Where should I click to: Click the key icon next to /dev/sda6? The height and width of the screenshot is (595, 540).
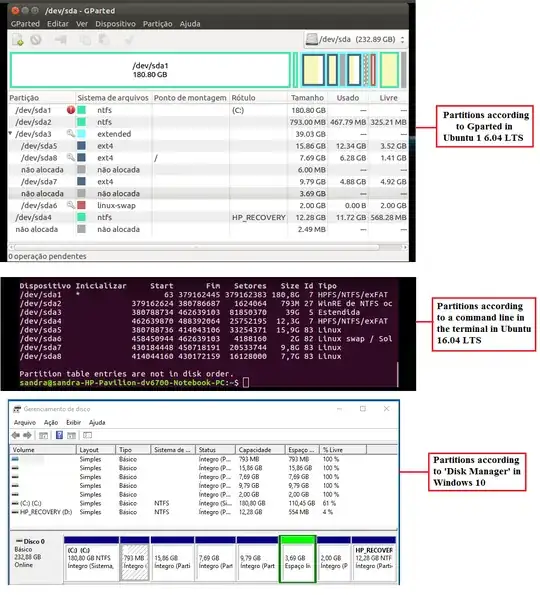point(71,205)
